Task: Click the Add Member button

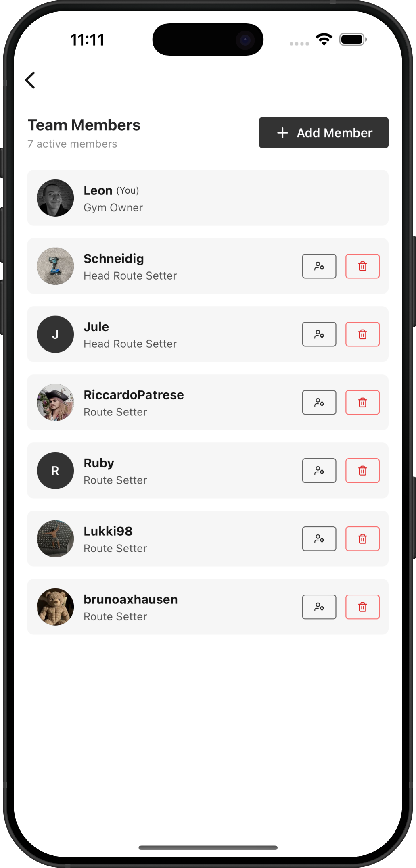Action: [x=324, y=133]
